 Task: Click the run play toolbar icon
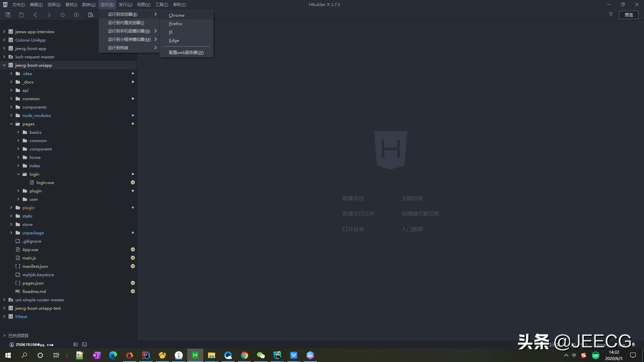pyautogui.click(x=76, y=15)
